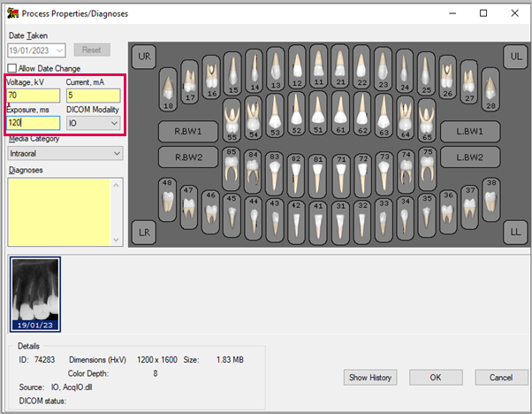Select tooth 26 in the chart
532x414 pixels.
[447, 78]
